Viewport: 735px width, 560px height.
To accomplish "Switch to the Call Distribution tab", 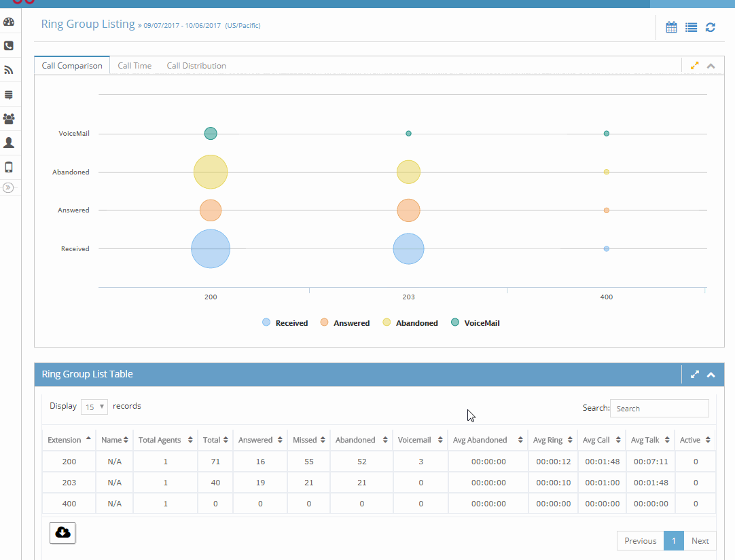I will [x=196, y=66].
